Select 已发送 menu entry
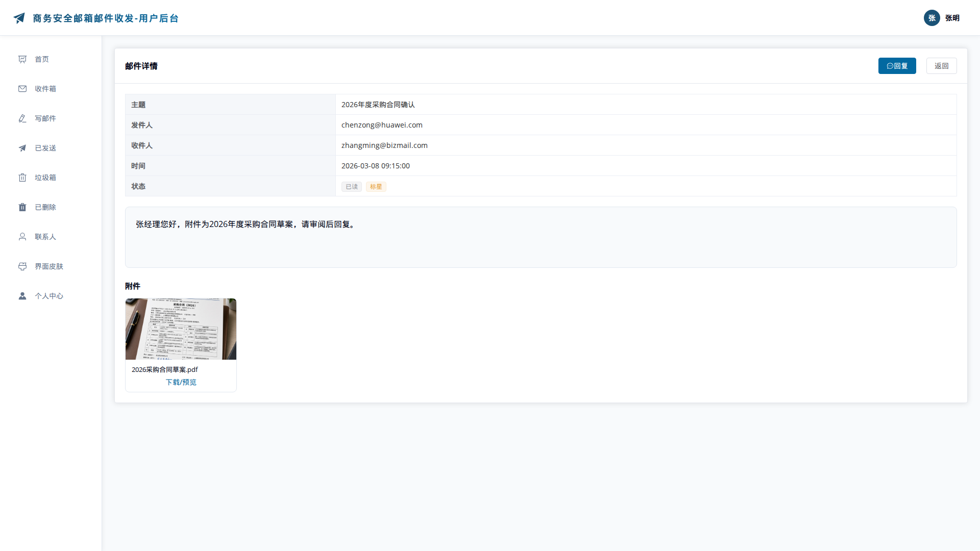This screenshot has width=980, height=551. click(x=51, y=148)
